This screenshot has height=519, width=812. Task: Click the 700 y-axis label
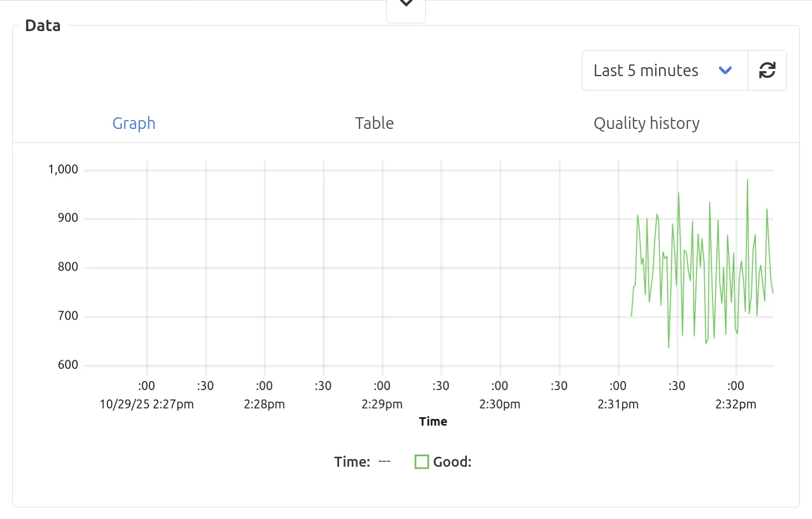tap(68, 316)
